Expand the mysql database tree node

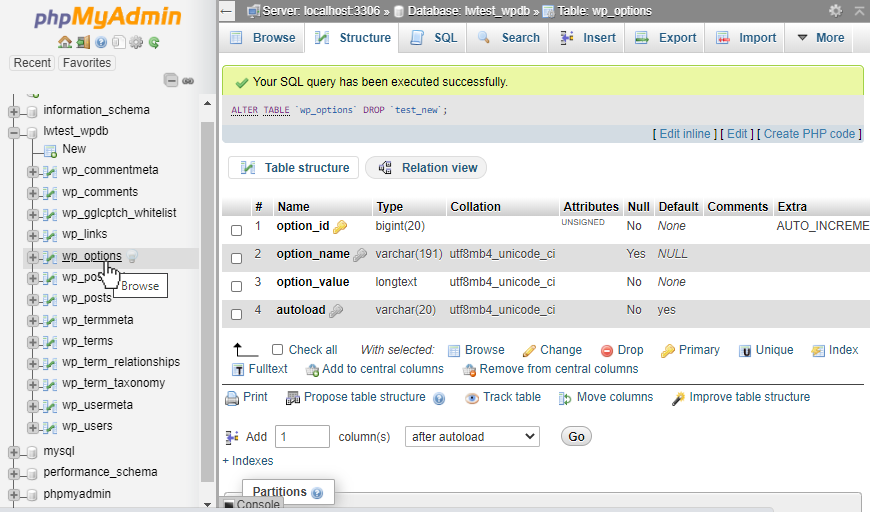click(x=15, y=451)
